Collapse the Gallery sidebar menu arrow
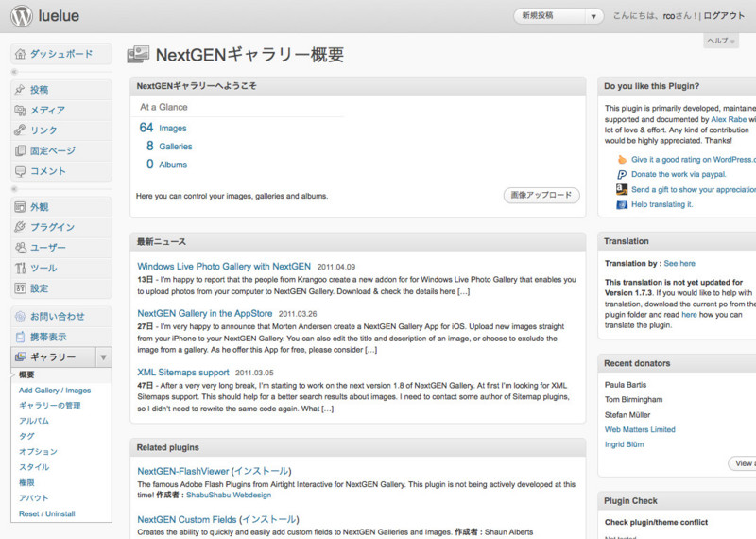The image size is (756, 539). tap(103, 357)
